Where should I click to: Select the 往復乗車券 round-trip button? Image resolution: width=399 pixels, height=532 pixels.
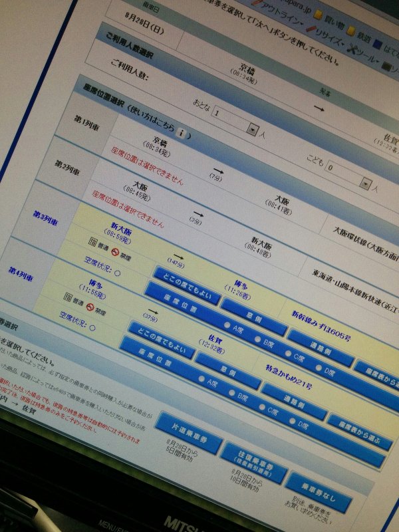click(x=254, y=463)
